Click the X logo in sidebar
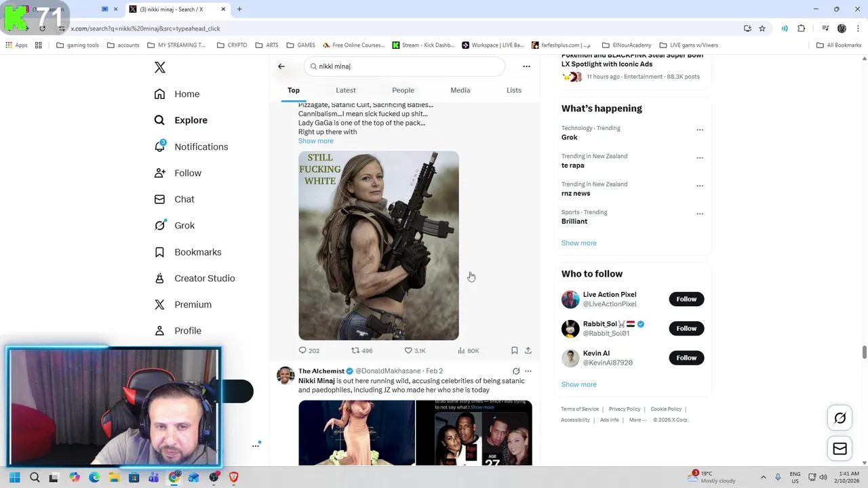 click(159, 67)
